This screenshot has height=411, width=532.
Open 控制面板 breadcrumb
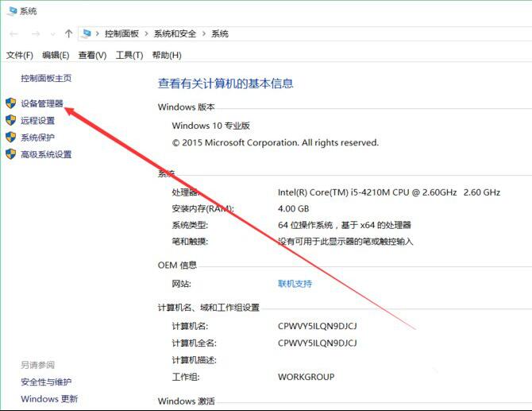pyautogui.click(x=121, y=33)
